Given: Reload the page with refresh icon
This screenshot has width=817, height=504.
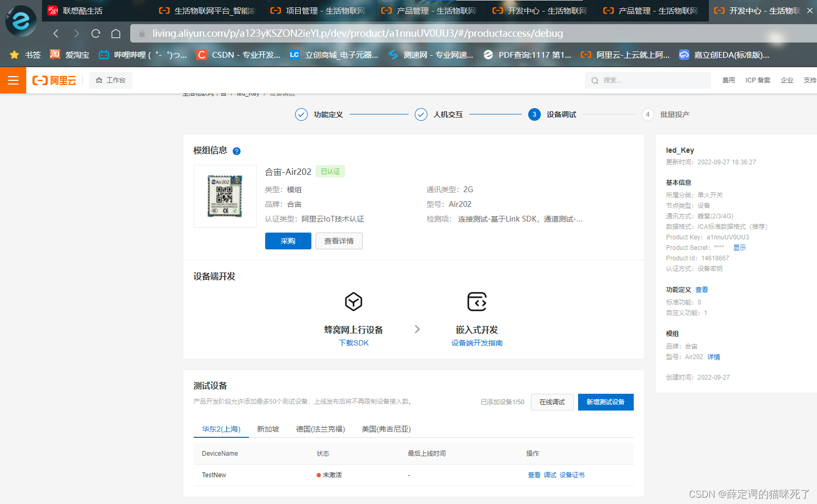Looking at the screenshot, I should [96, 34].
